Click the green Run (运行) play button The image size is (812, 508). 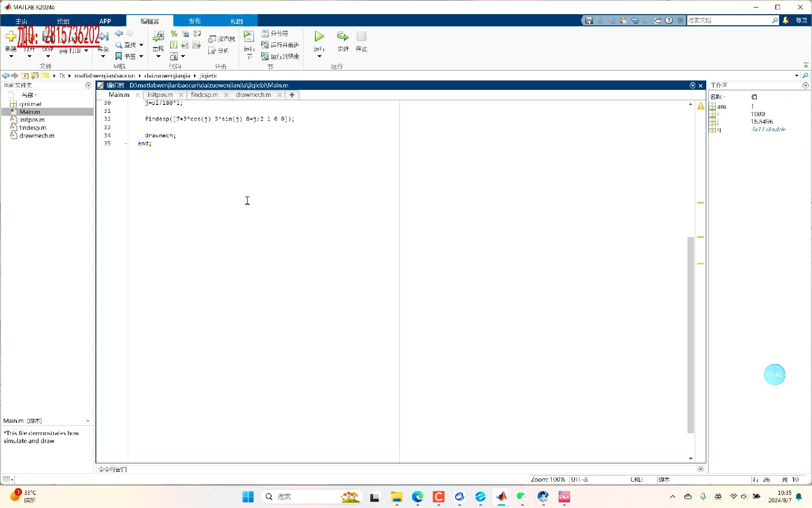319,36
